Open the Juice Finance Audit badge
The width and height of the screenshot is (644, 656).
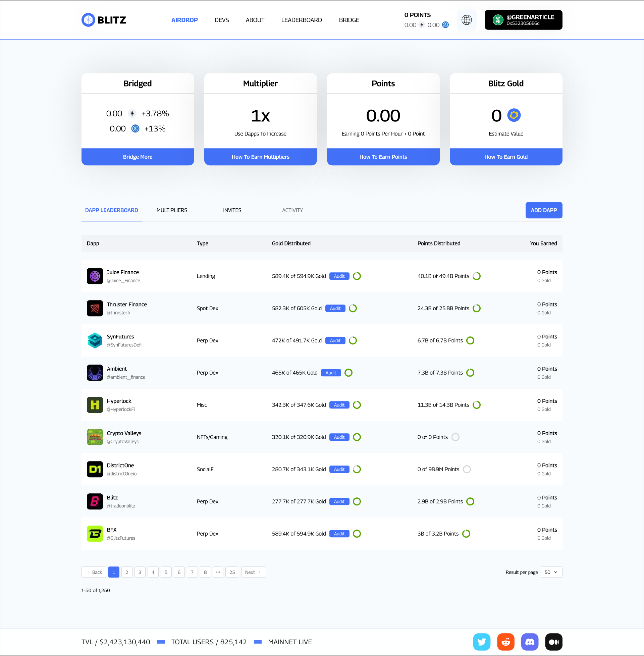tap(339, 276)
